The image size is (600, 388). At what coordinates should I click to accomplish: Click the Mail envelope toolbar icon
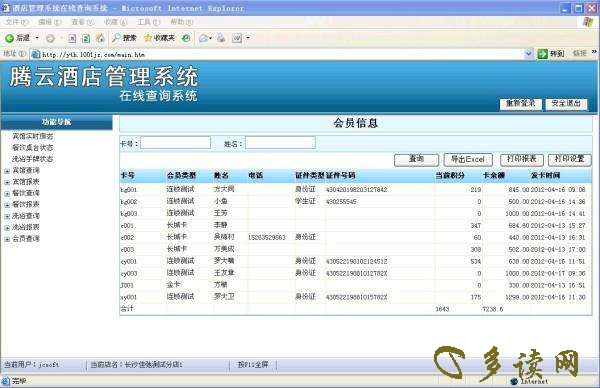click(x=204, y=38)
